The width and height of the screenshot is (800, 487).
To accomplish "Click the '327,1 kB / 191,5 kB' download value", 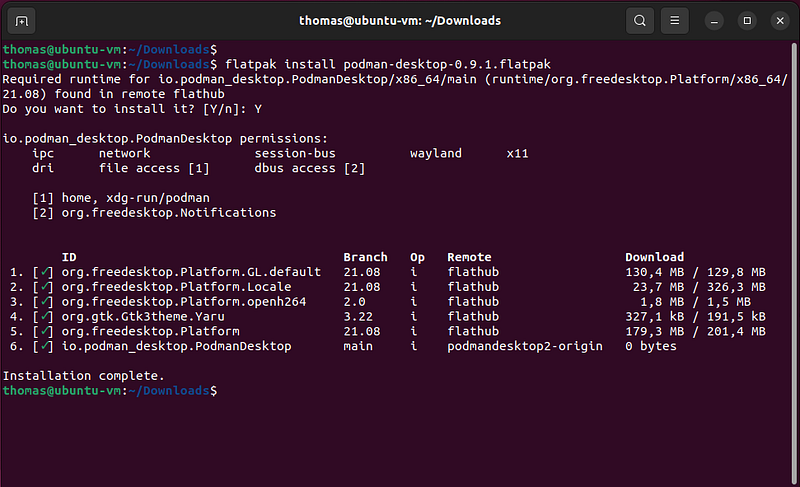I will pos(695,317).
